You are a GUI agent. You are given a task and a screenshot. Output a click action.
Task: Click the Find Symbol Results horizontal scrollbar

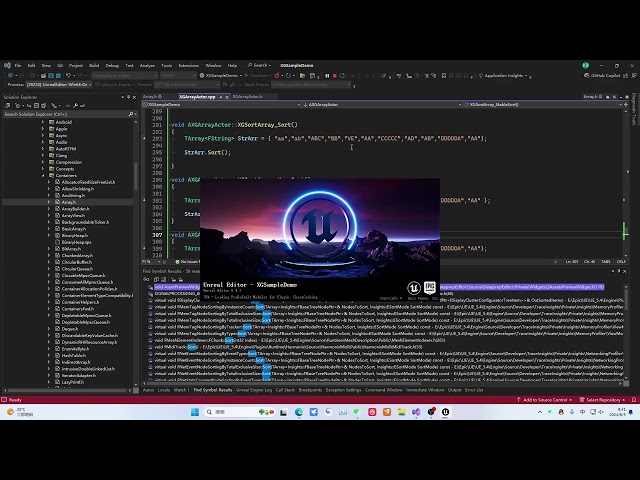point(284,383)
